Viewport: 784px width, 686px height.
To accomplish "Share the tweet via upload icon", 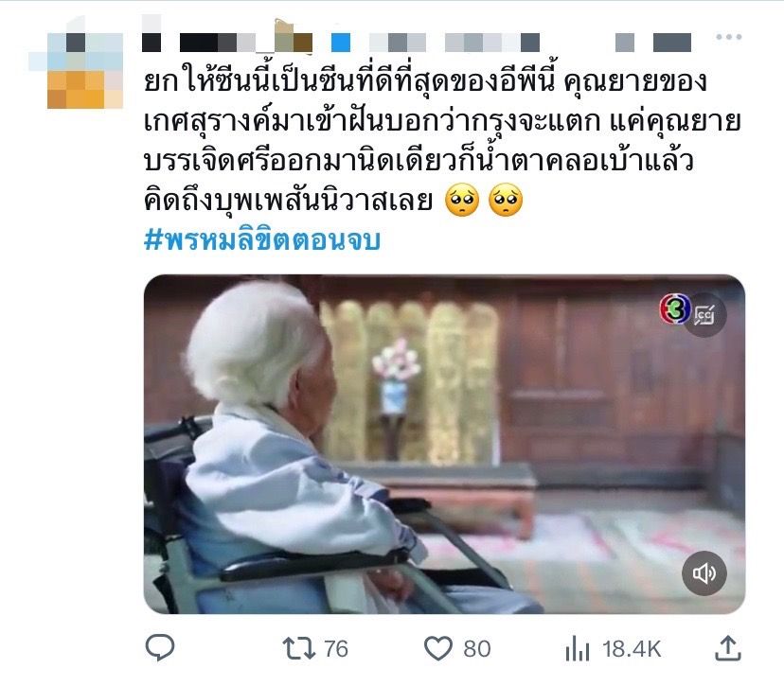I will [x=728, y=648].
